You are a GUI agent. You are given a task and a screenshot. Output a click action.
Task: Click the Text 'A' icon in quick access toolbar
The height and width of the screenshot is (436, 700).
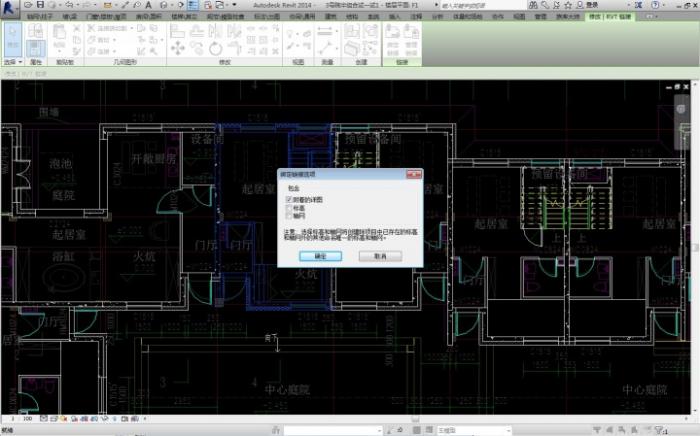pos(147,5)
